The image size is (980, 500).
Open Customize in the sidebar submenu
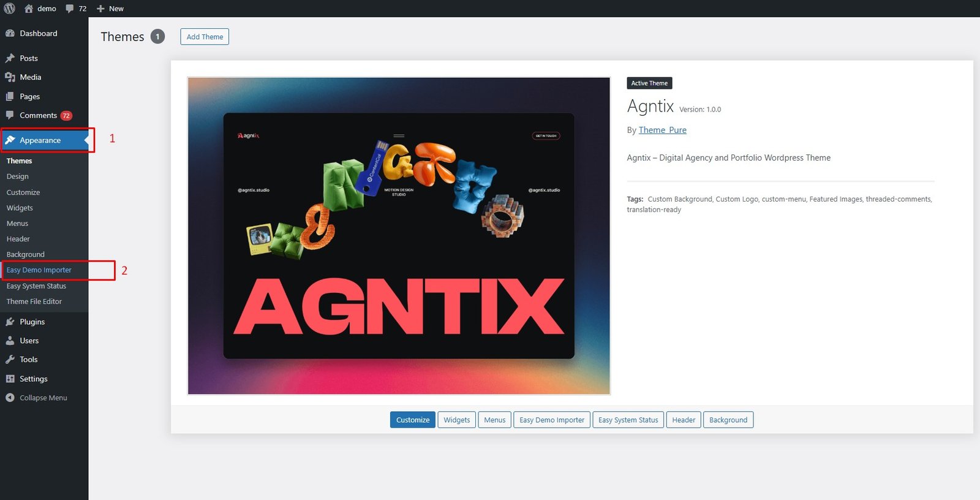pyautogui.click(x=23, y=192)
